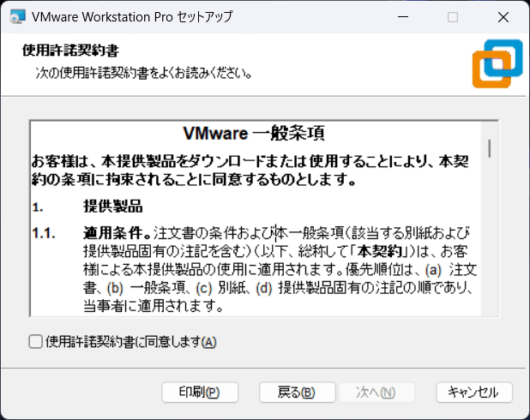This screenshot has width=530, height=420.
Task: Click the bold 適用条件 text in section 1.1
Action: click(117, 233)
